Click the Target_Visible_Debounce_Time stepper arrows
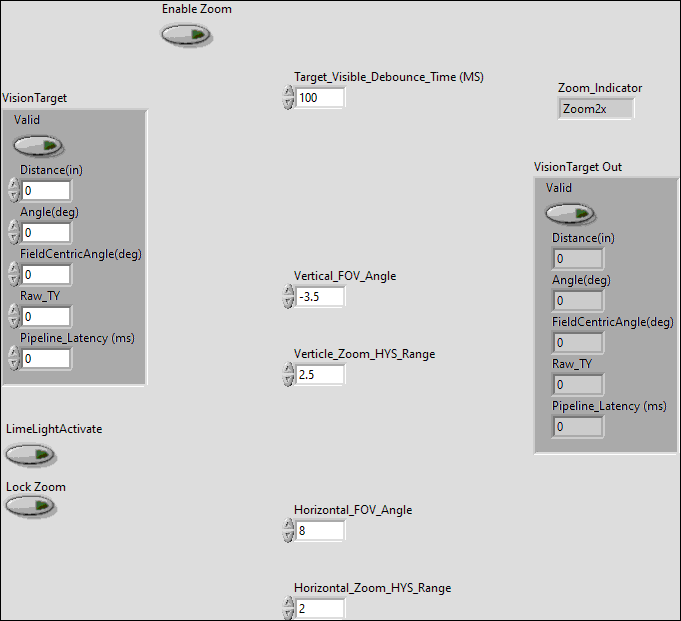This screenshot has width=681, height=621. point(289,98)
